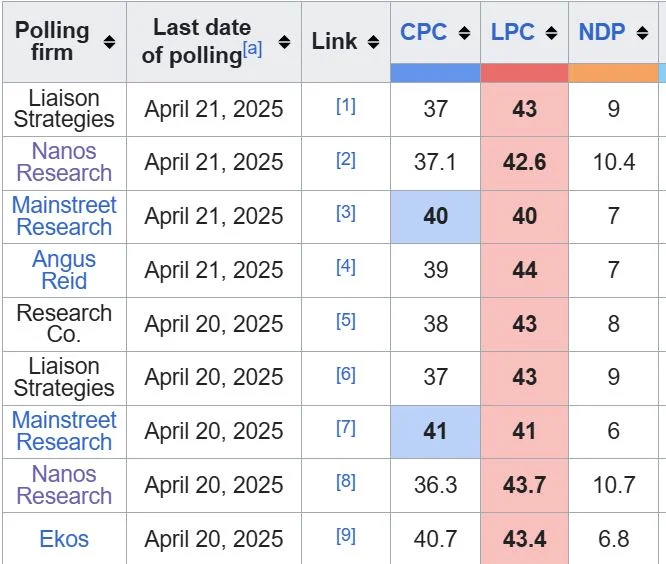Viewport: 666px width, 564px height.
Task: Open footnote [a] in date header
Action: point(252,47)
